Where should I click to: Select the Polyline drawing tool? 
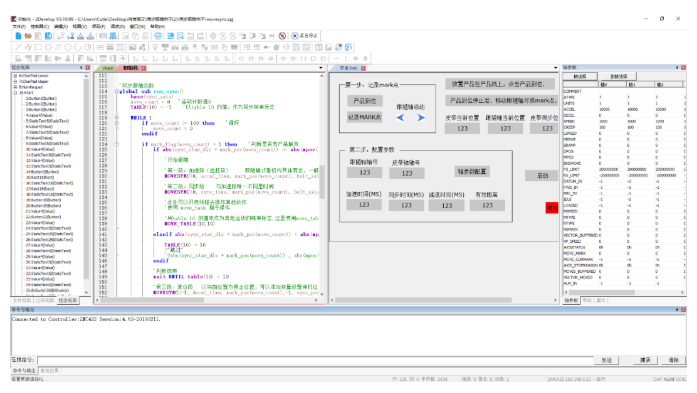pyautogui.click(x=28, y=47)
